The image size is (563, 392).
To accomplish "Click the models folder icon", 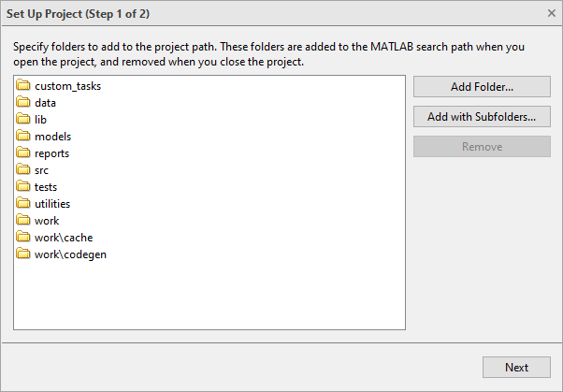I will [x=24, y=137].
